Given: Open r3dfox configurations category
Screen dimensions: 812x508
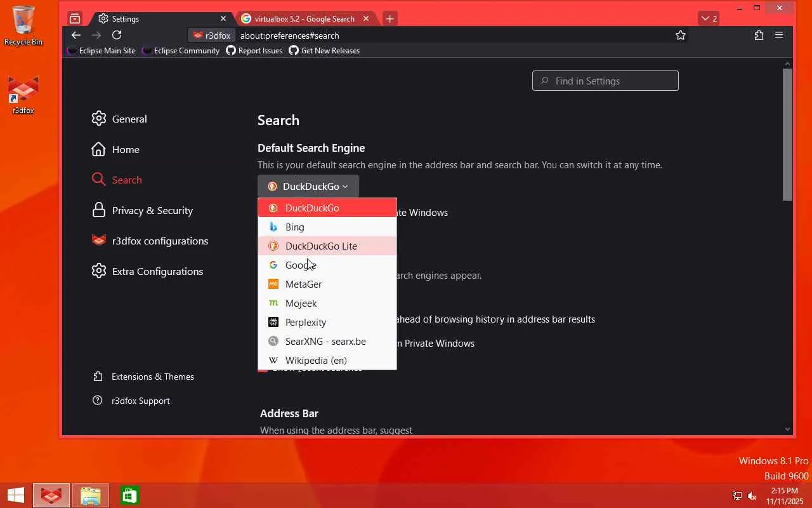Looking at the screenshot, I should [150, 241].
